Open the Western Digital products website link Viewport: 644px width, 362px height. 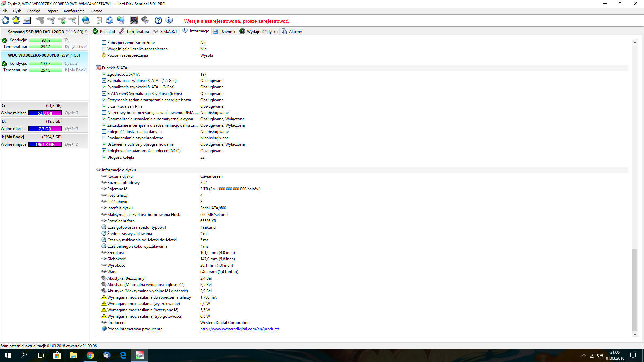[240, 329]
